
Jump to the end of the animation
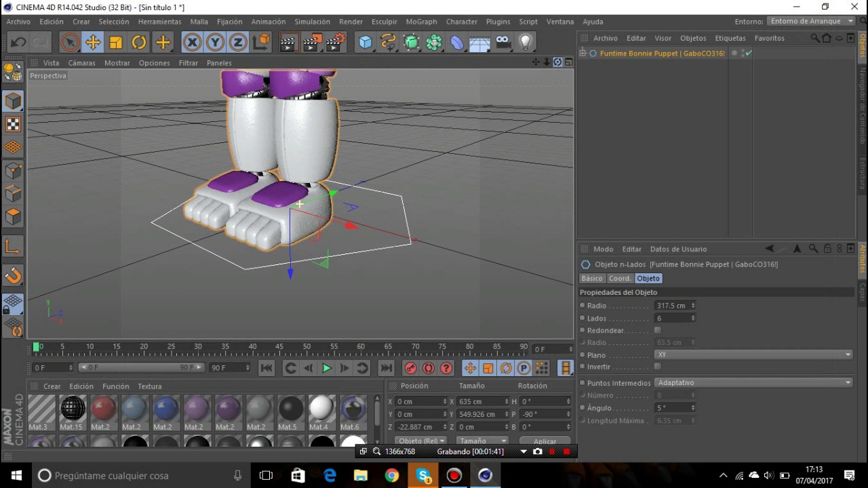click(386, 368)
